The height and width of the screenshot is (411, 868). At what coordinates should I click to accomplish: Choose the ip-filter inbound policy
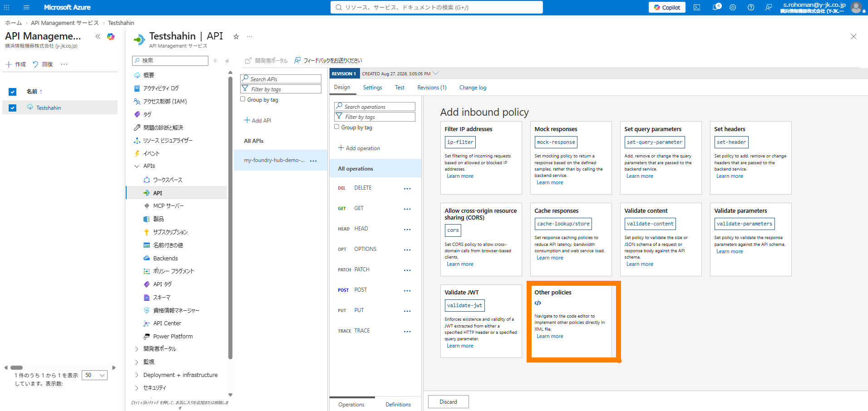click(460, 142)
